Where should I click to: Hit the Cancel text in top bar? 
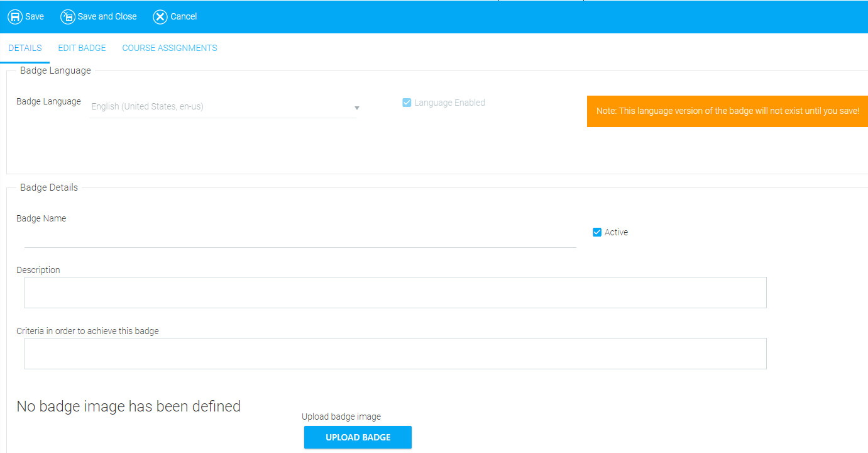184,17
